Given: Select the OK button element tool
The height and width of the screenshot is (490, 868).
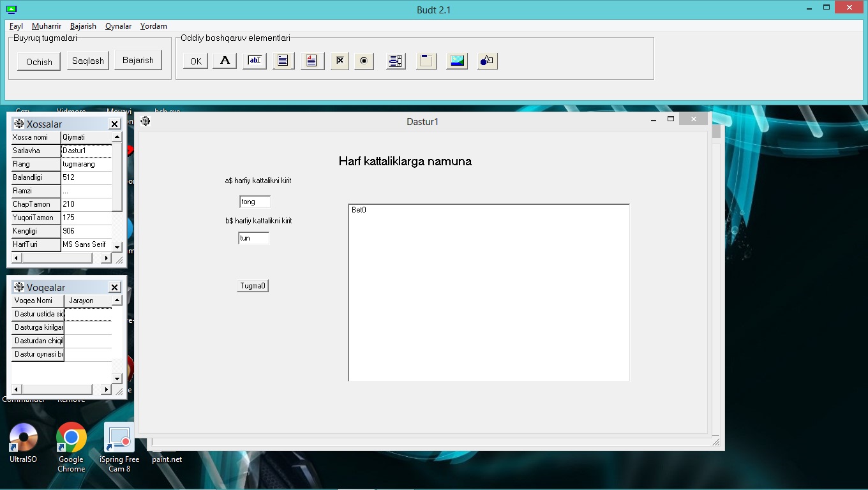Looking at the screenshot, I should [195, 61].
